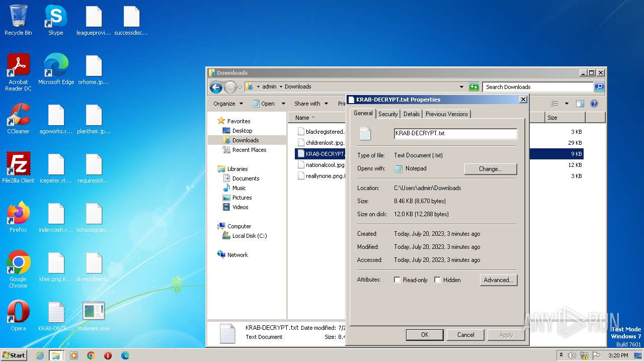Switch to Previous Versions tab
Screen dimensions: 644x362
click(447, 114)
